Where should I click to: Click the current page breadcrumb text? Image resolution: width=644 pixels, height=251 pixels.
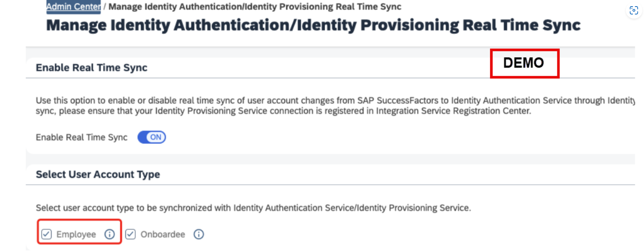click(255, 7)
